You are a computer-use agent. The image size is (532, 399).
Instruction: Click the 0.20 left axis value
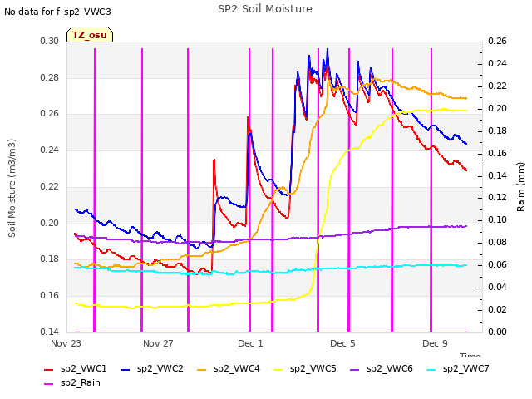[50, 223]
